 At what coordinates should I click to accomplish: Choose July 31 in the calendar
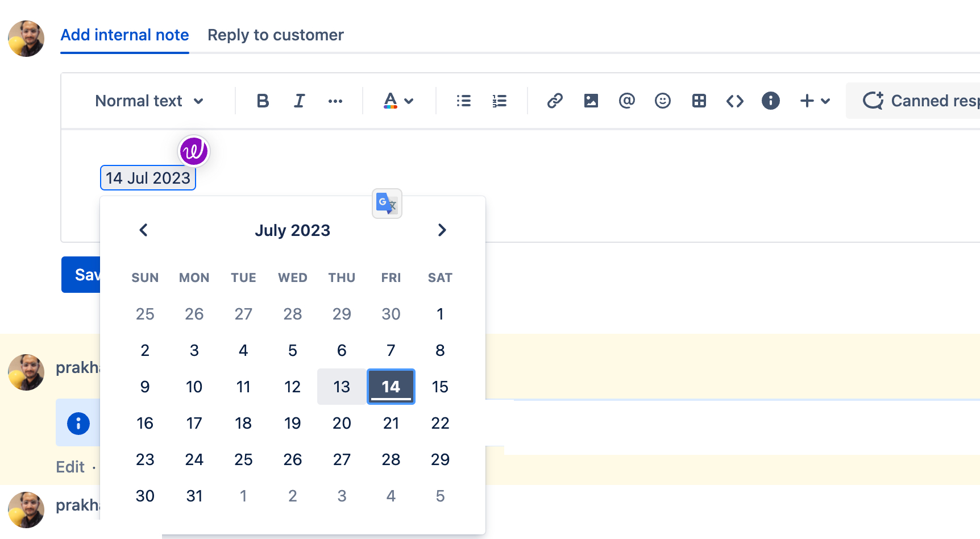click(194, 496)
